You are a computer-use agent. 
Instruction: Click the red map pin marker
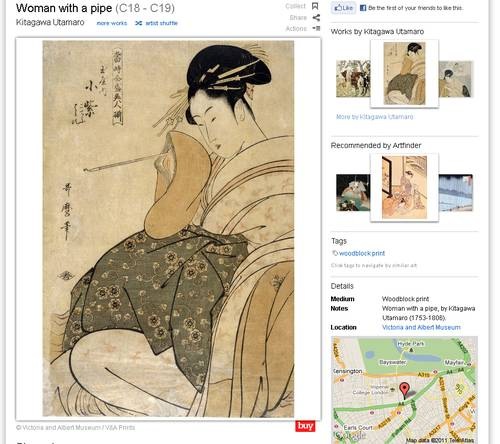click(404, 390)
